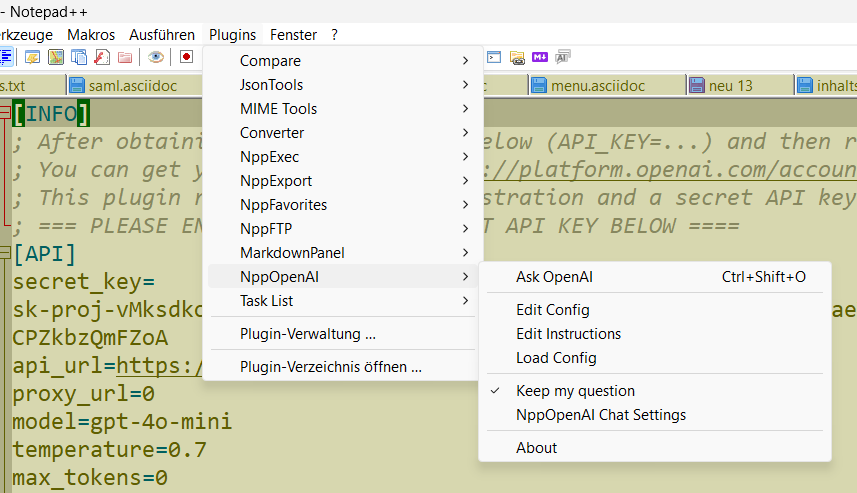Viewport: 857px width, 493px height.
Task: Place cursor on the model=gpt-4o-mini line
Action: click(122, 421)
